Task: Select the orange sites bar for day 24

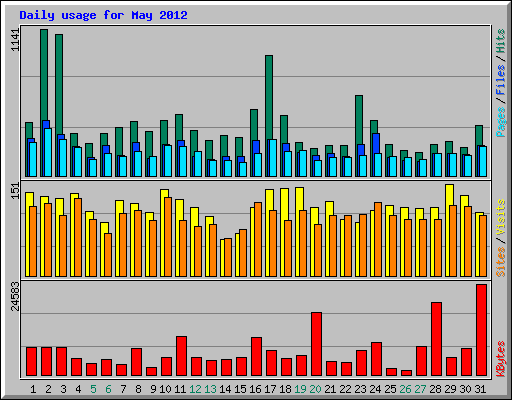Action: pyautogui.click(x=378, y=239)
